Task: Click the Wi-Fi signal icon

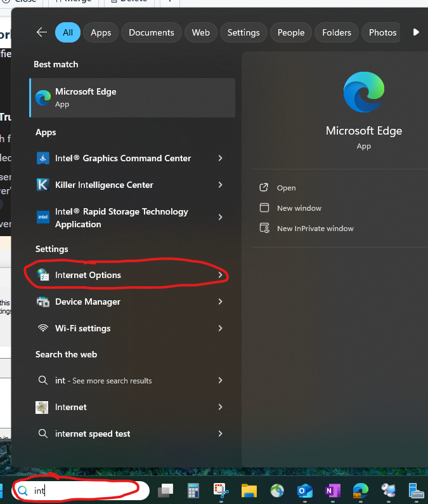Action: click(42, 328)
